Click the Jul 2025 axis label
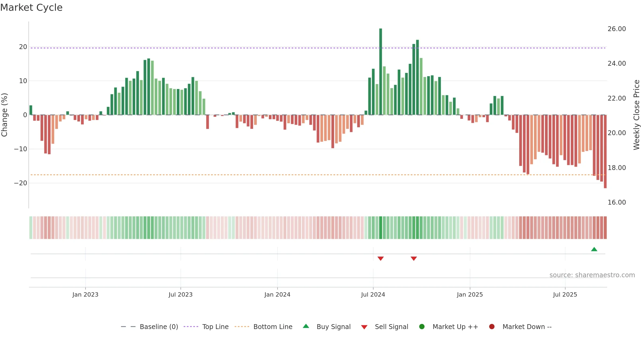The width and height of the screenshot is (644, 362). tap(565, 295)
